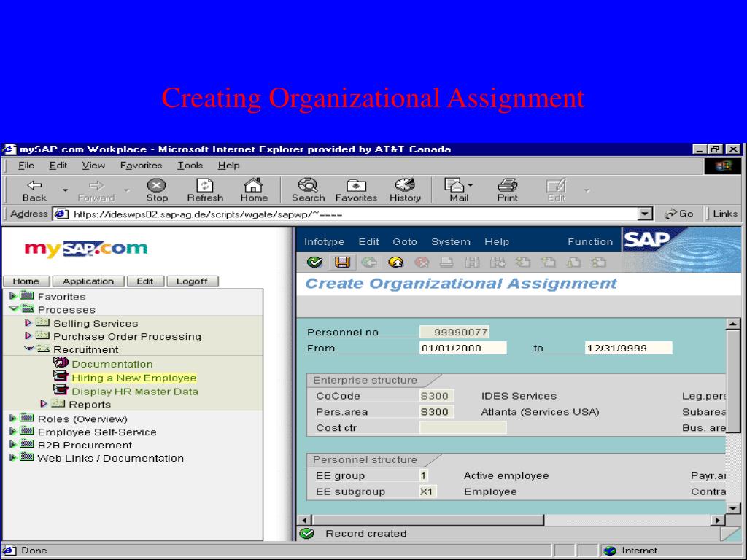
Task: Click the Links toolbar label
Action: (x=725, y=214)
